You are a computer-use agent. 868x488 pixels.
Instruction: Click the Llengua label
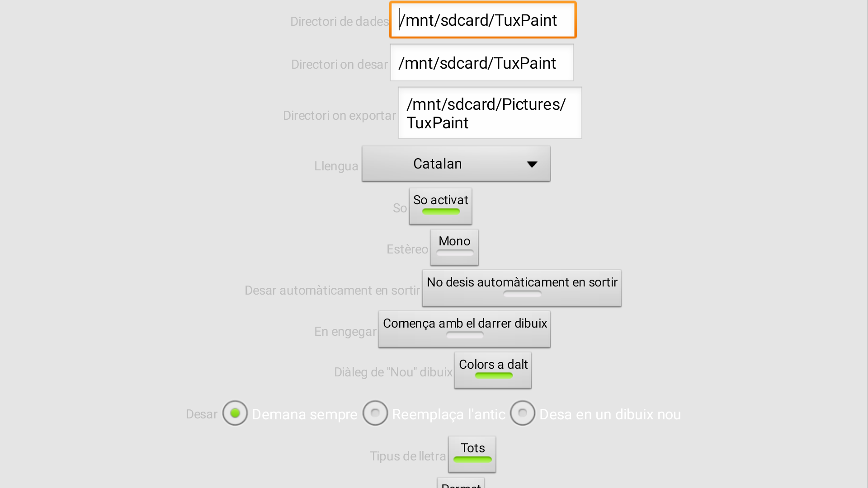(336, 166)
